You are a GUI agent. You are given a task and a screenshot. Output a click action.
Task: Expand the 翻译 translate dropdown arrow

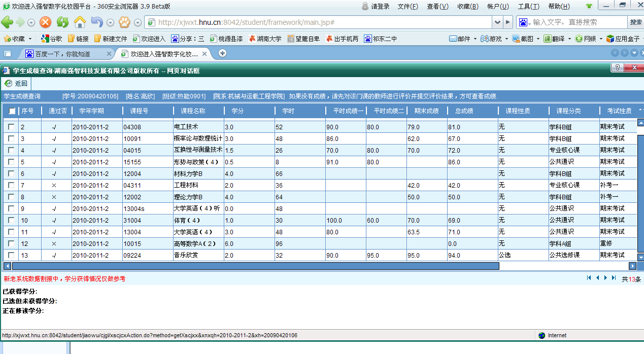click(x=569, y=39)
